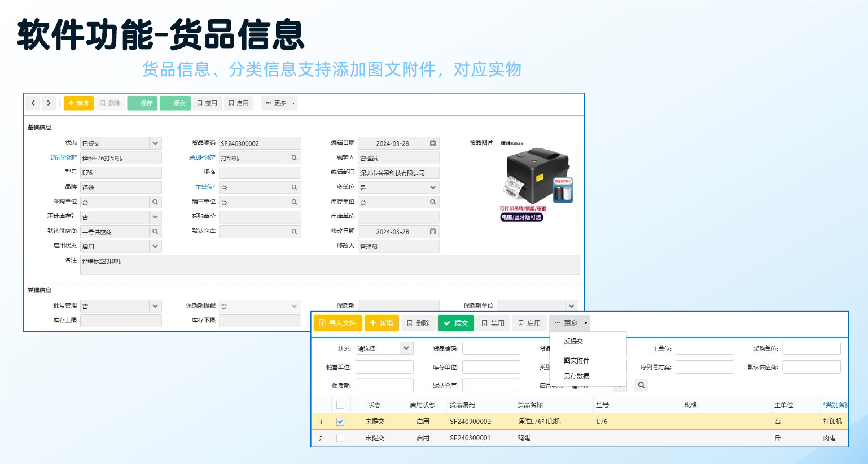The image size is (868, 464).
Task: Click the 序列号方案 filter field
Action: (704, 367)
